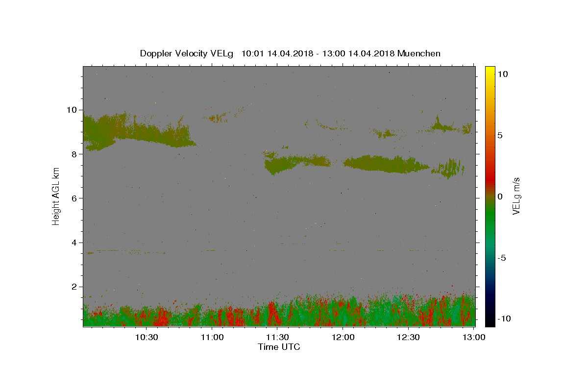Click the colorbar top tick label 10
Image resolution: width=588 pixels, height=392 pixels.
click(502, 74)
